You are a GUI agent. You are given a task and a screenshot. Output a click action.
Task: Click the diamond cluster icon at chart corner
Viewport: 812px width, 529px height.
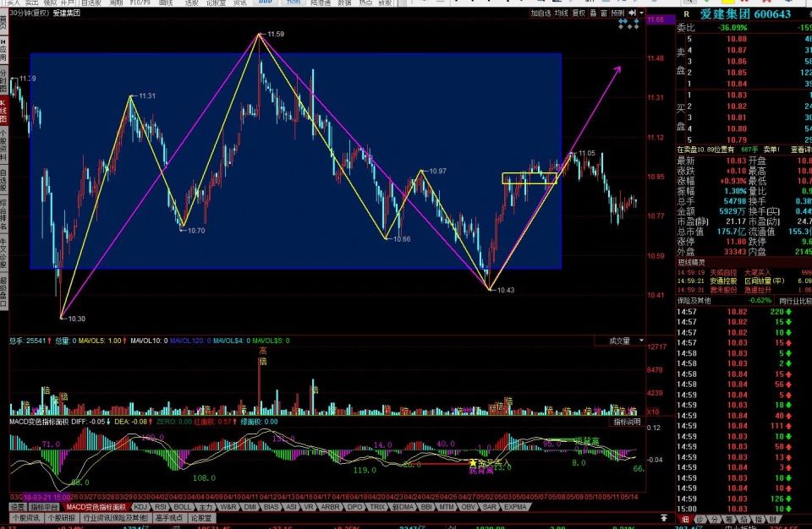[x=628, y=26]
